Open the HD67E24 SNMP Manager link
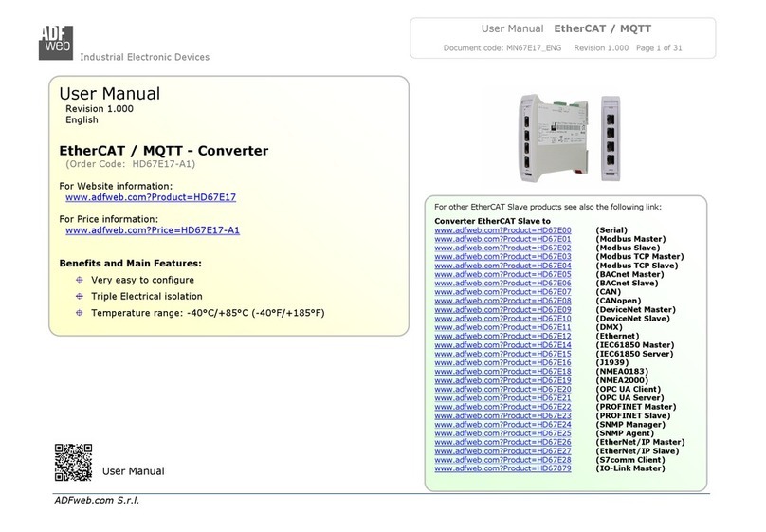 pyautogui.click(x=502, y=425)
